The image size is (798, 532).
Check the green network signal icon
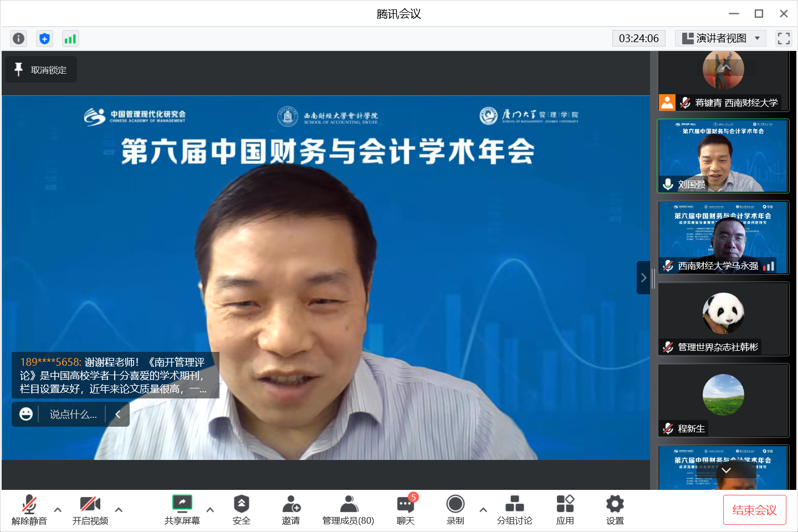tap(70, 38)
